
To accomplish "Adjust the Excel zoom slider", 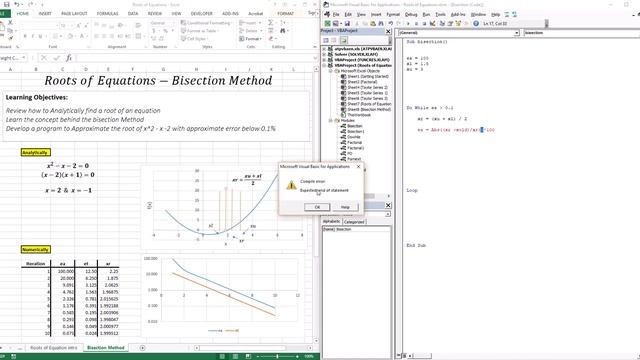I will (277, 356).
